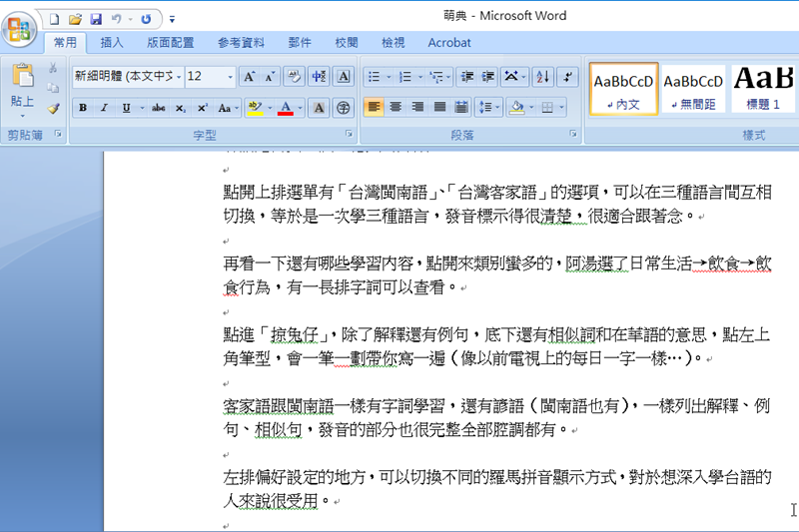
Task: Toggle Bold formatting
Action: click(83, 108)
